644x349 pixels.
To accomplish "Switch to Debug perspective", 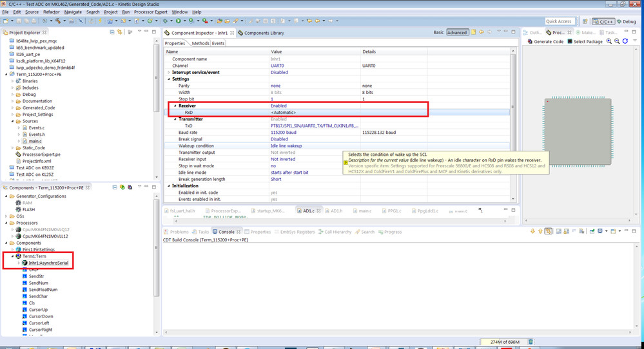I will tap(627, 21).
